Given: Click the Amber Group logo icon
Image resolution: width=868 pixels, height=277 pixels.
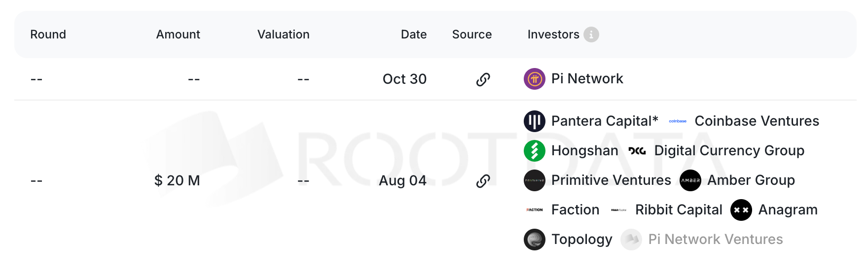Looking at the screenshot, I should coord(690,180).
